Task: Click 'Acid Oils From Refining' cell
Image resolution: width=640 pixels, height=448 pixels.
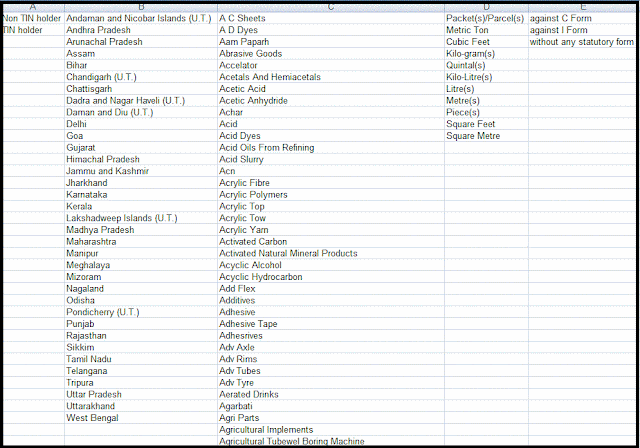Action: pyautogui.click(x=331, y=148)
